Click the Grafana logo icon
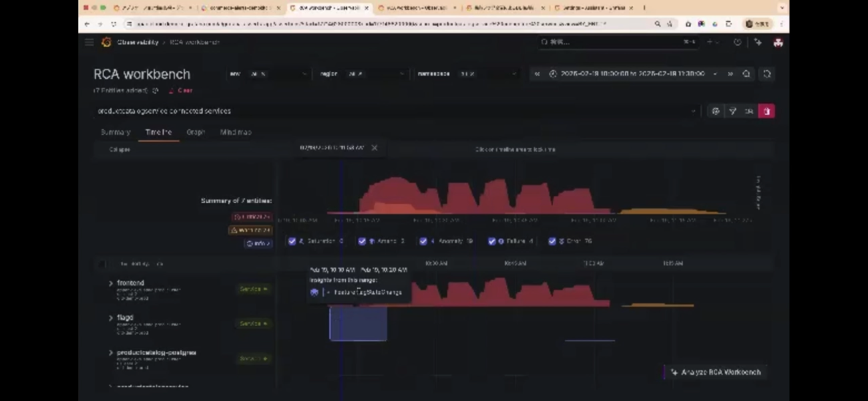This screenshot has height=401, width=868. [105, 42]
